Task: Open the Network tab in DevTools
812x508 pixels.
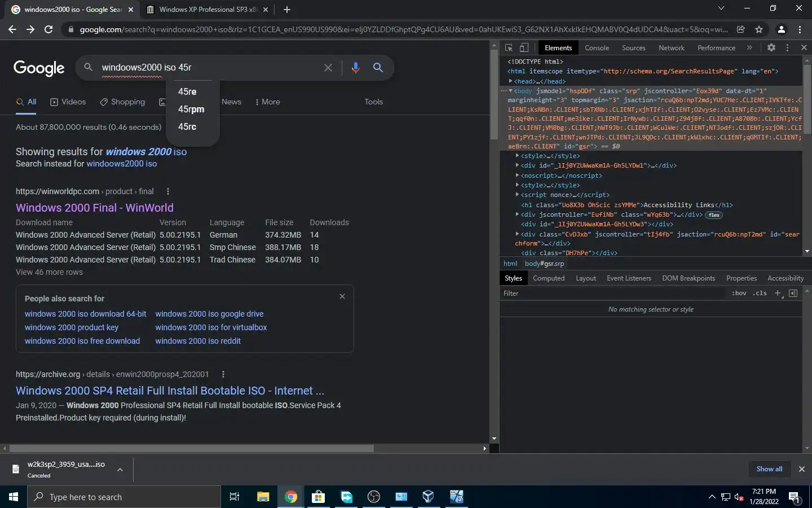Action: (671, 48)
